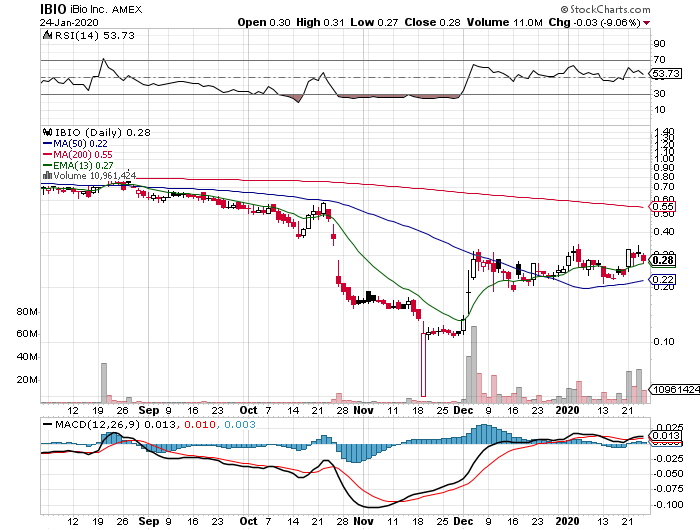Screen dimensions: 700x530
Task: Click the RSI wave icon in legend
Action: tap(44, 35)
